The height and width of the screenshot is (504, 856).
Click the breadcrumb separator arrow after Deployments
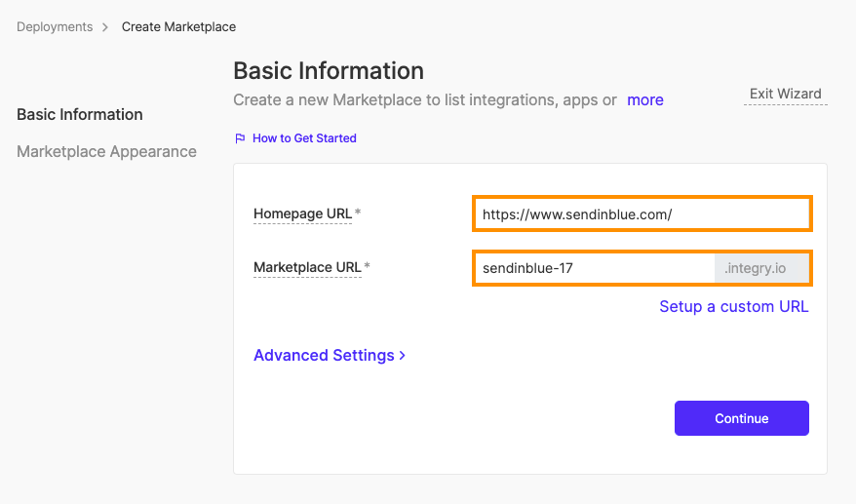107,27
